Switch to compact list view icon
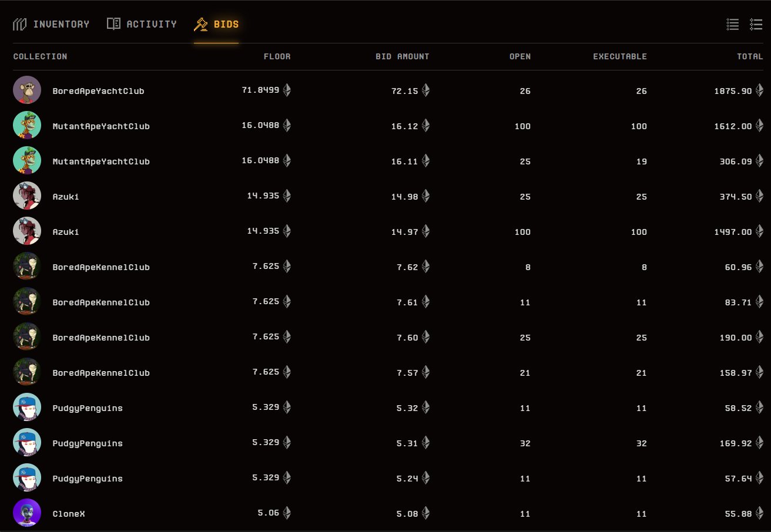This screenshot has width=771, height=532. pos(733,24)
